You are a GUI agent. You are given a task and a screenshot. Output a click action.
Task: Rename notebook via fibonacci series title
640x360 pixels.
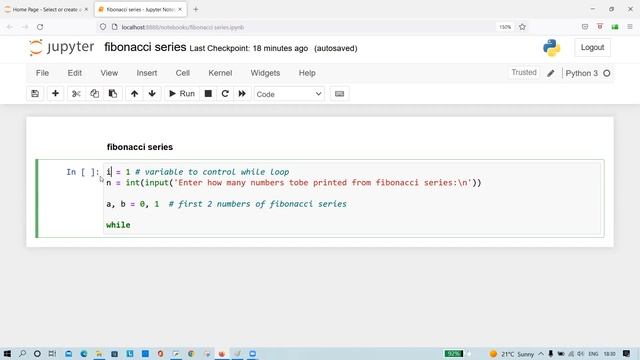pos(145,47)
